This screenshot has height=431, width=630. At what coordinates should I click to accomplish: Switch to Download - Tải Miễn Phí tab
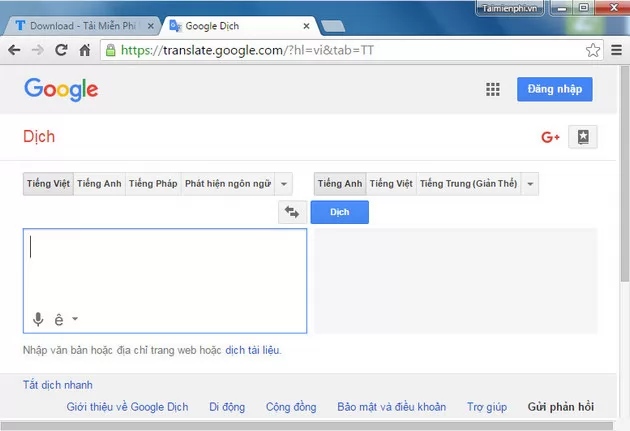click(81, 26)
